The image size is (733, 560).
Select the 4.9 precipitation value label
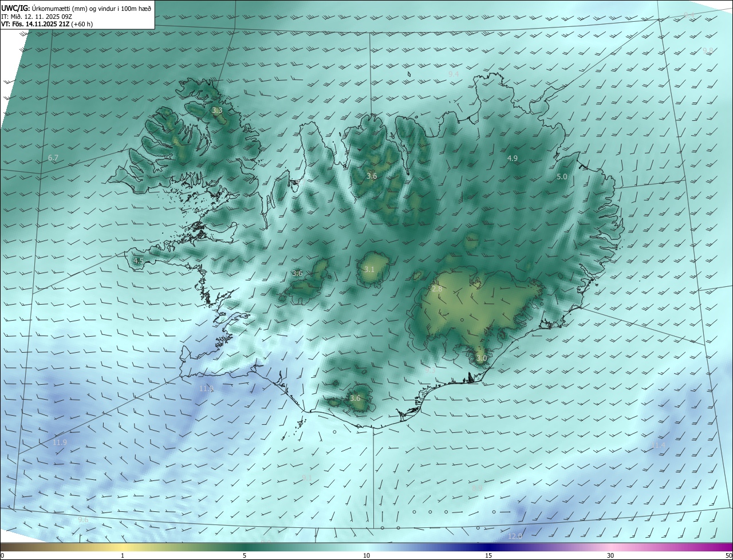pyautogui.click(x=513, y=158)
